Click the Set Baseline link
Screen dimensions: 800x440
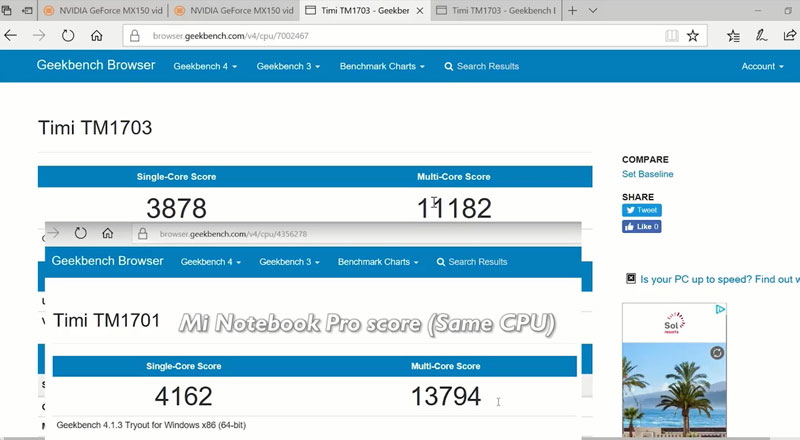(647, 174)
